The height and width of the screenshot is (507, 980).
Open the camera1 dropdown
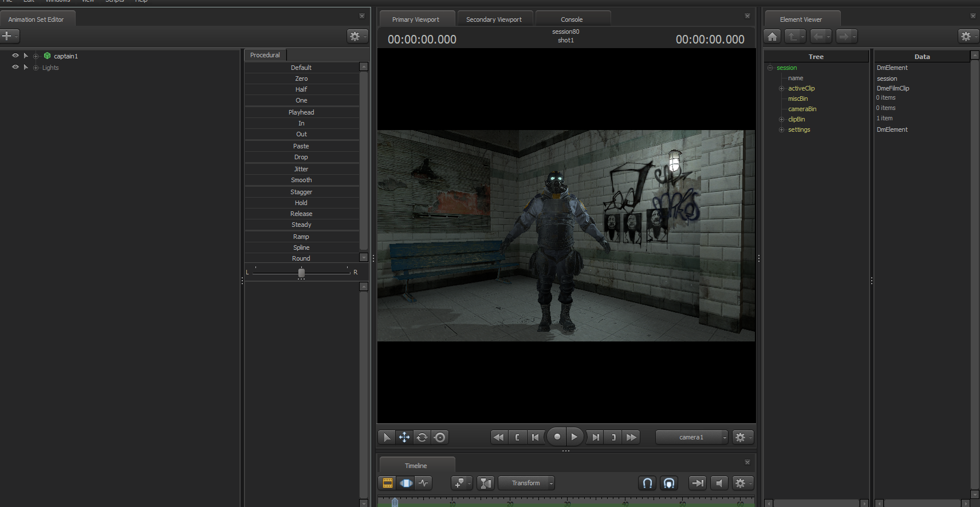692,437
